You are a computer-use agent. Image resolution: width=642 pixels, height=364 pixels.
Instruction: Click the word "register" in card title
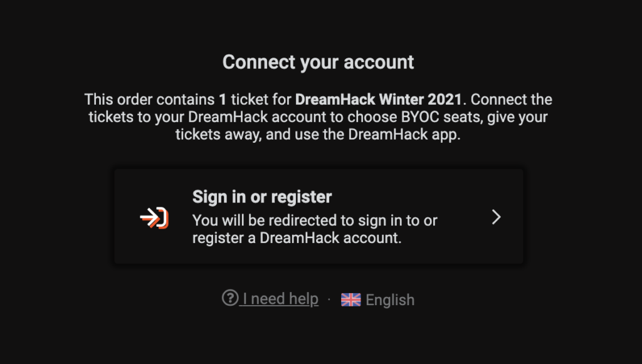(302, 197)
